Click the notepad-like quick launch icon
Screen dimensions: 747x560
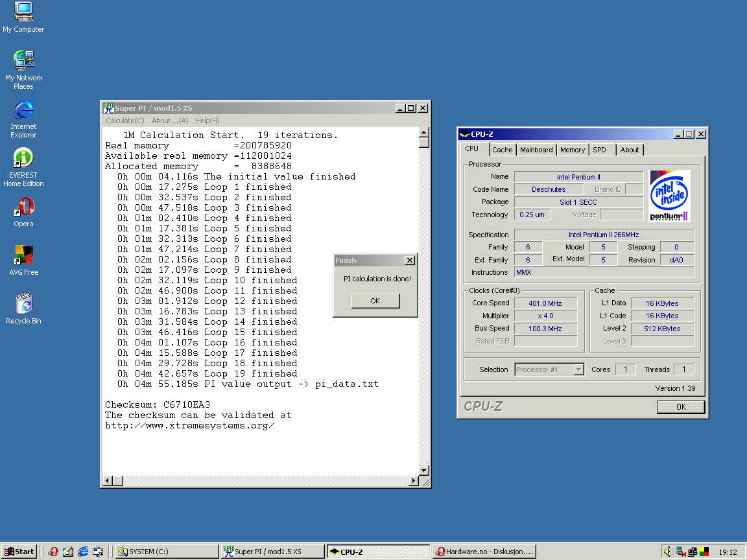tap(68, 552)
